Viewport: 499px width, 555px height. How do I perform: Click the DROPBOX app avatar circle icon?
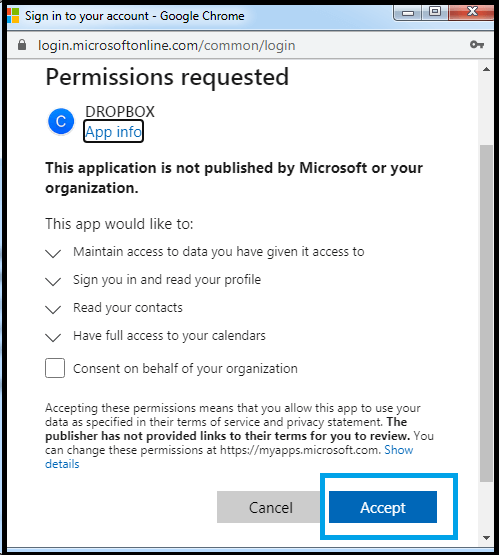click(61, 121)
